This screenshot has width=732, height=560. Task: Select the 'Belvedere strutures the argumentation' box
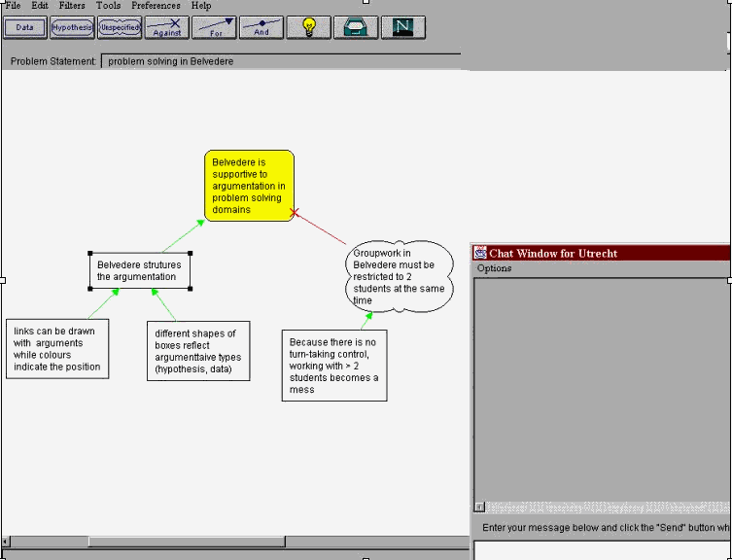[x=140, y=271]
